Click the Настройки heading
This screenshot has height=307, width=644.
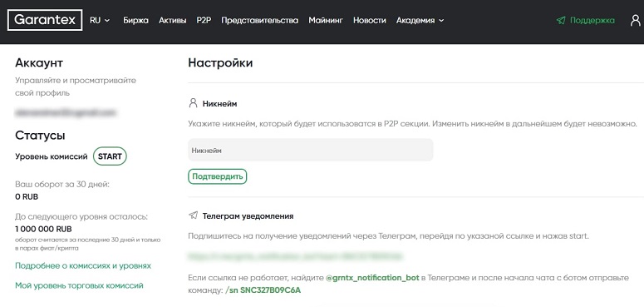coord(220,63)
